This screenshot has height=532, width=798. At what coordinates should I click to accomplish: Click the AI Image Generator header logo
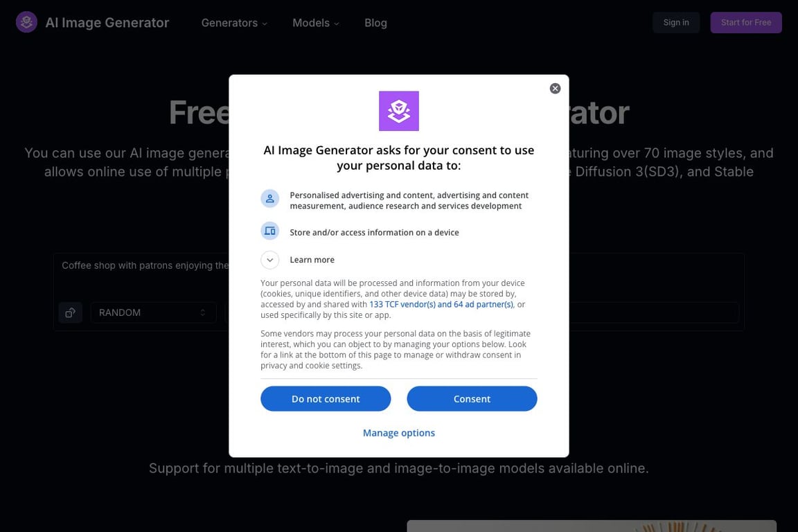point(26,22)
